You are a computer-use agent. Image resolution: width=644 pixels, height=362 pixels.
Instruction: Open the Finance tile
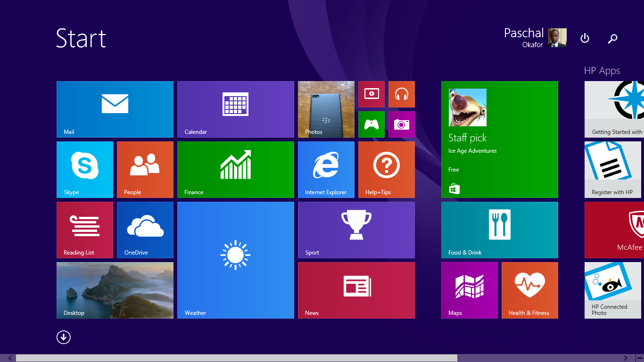(x=236, y=170)
